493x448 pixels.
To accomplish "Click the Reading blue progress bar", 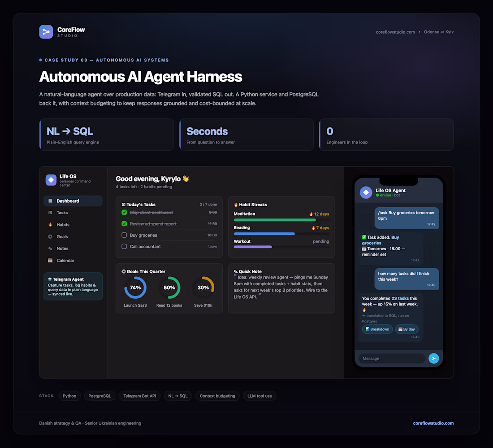I will tap(264, 234).
